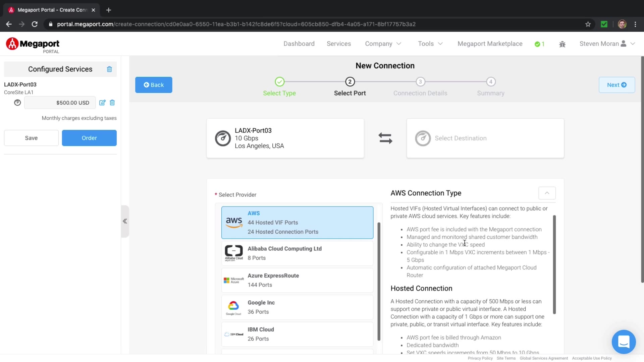Delete LADX-Port03 using its trash icon
Viewport: 644px width, 362px height.
pos(112,103)
